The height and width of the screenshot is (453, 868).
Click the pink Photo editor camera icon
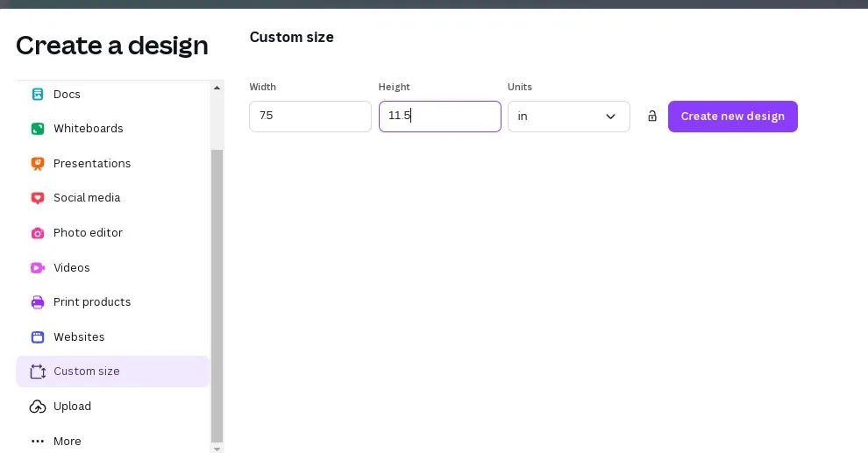38,233
